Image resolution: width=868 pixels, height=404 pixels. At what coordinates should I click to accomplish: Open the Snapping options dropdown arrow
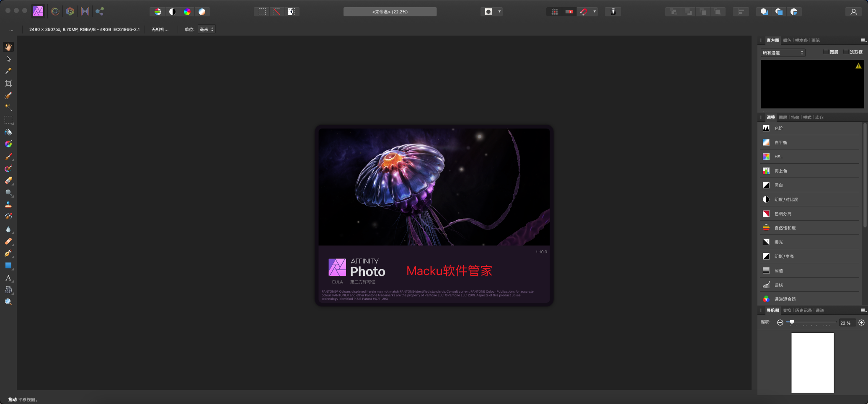tap(594, 12)
